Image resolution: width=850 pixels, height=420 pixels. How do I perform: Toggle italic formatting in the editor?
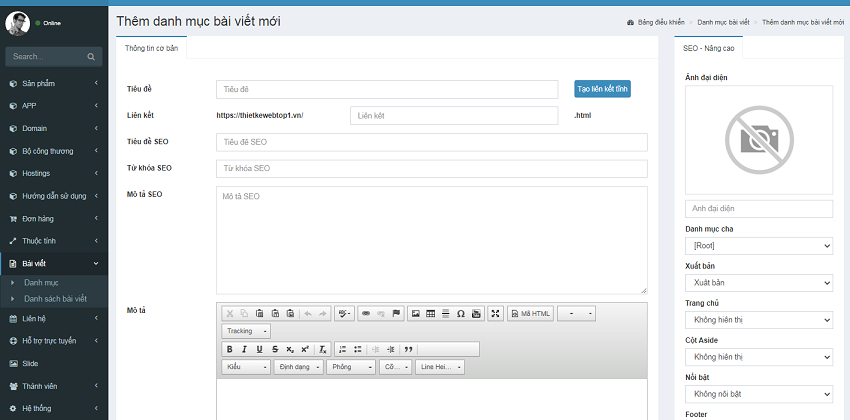tap(245, 349)
